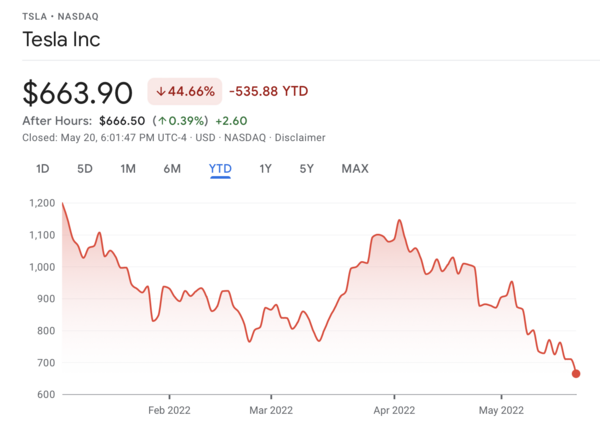Click the Apr 2022 axis label
Image resolution: width=600 pixels, height=436 pixels.
coord(393,409)
